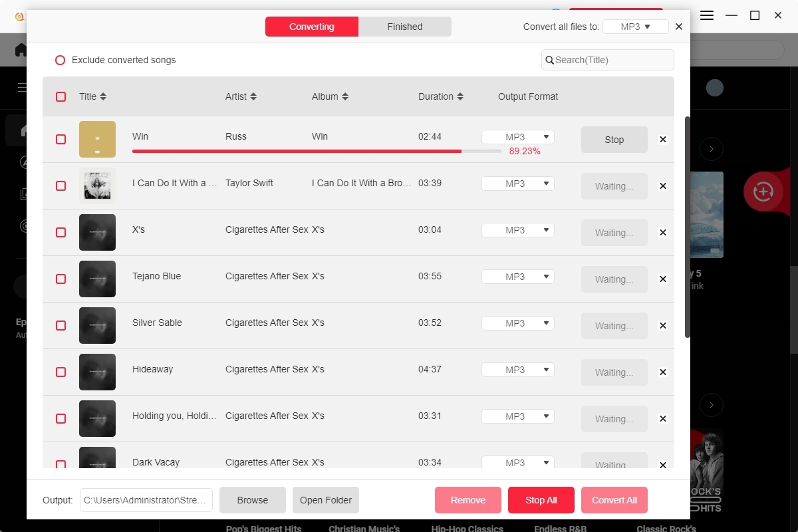This screenshot has width=798, height=532.
Task: Click the 89.23% progress text
Action: point(525,151)
